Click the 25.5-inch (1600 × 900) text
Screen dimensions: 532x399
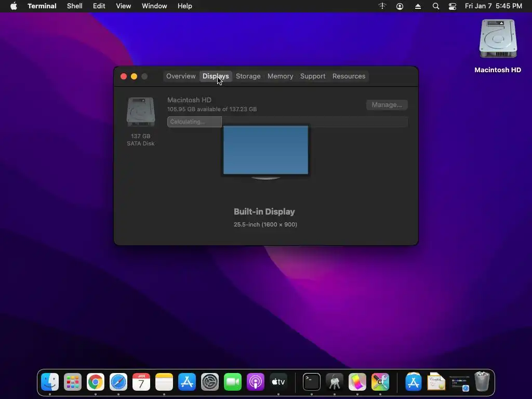click(265, 224)
